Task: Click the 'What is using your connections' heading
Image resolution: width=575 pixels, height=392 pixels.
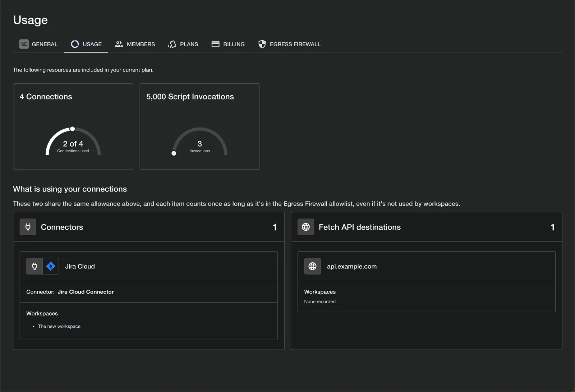Action: pos(70,189)
